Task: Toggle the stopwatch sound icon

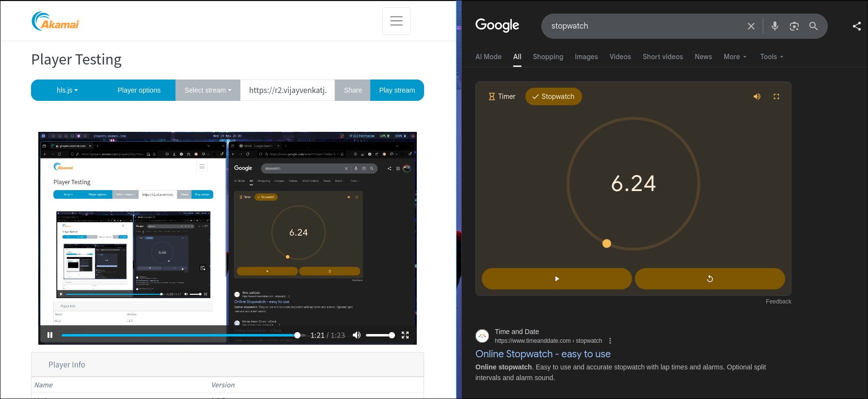Action: click(757, 96)
